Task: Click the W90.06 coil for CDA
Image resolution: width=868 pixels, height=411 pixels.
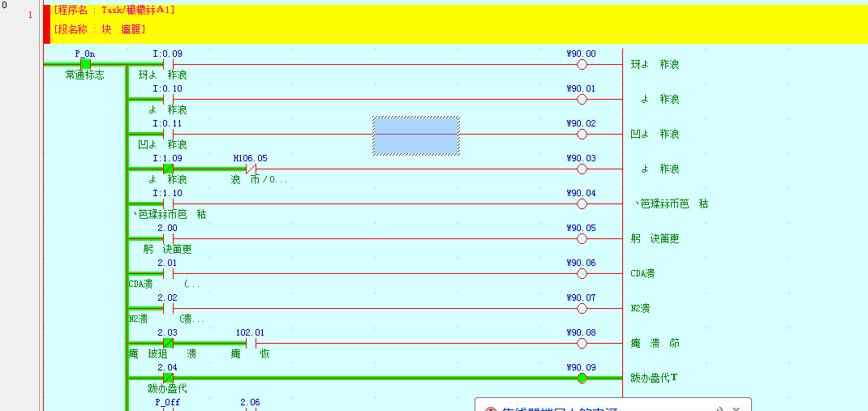Action: point(582,273)
